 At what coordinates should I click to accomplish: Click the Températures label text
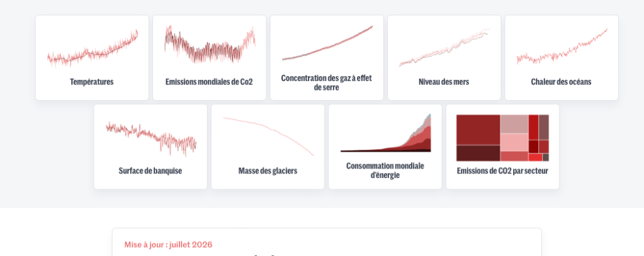point(91,82)
